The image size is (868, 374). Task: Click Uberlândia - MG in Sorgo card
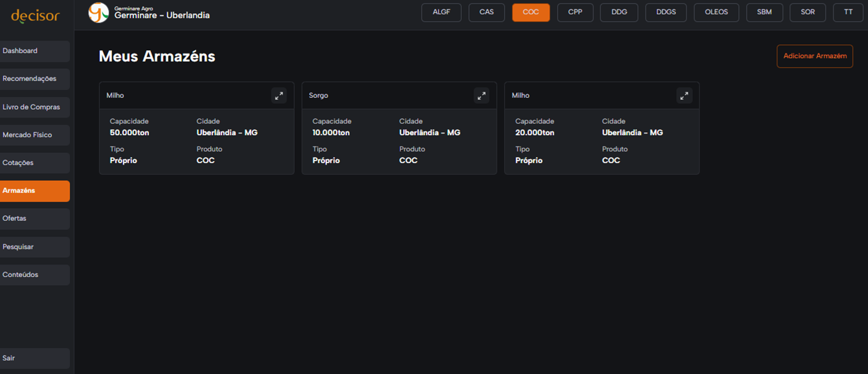tap(430, 133)
